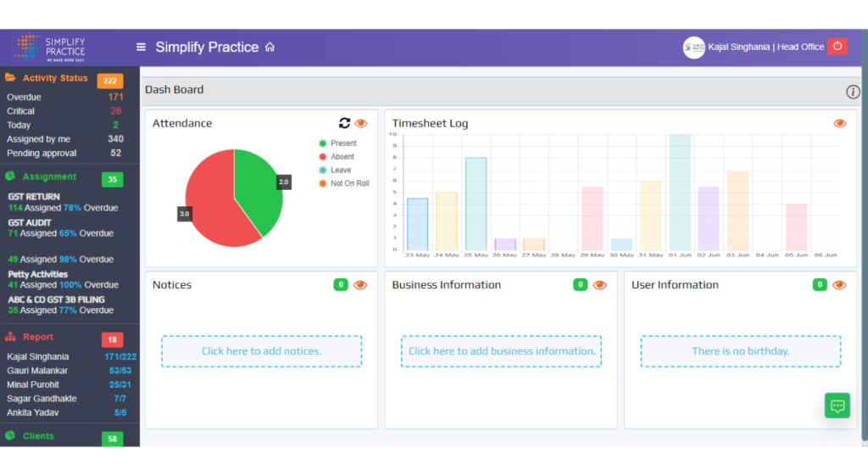Click the There is no birthday box

click(741, 351)
